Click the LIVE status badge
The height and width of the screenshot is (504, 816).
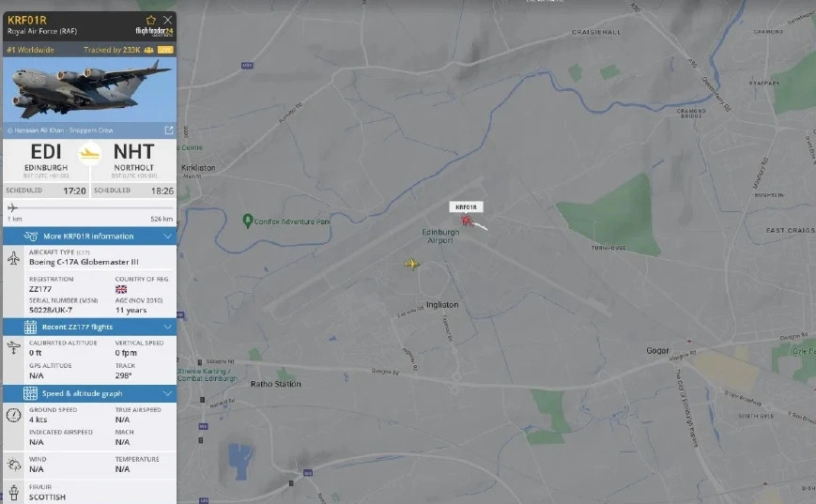click(x=165, y=50)
